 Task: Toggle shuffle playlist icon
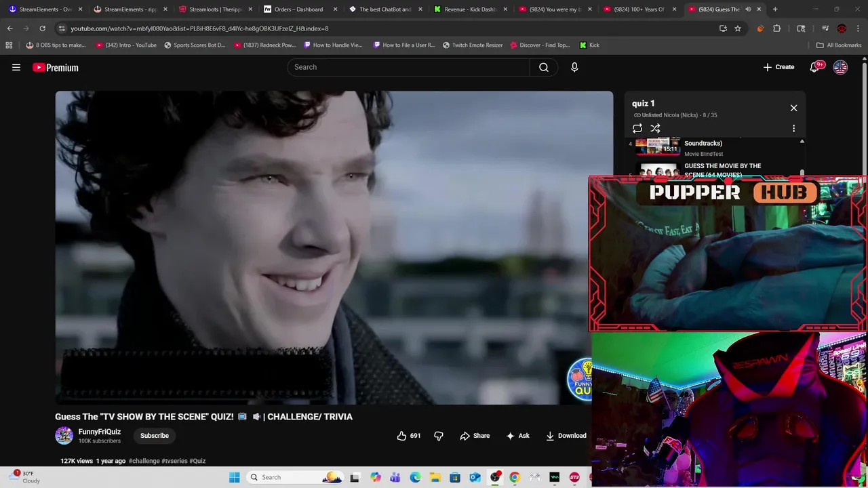655,128
